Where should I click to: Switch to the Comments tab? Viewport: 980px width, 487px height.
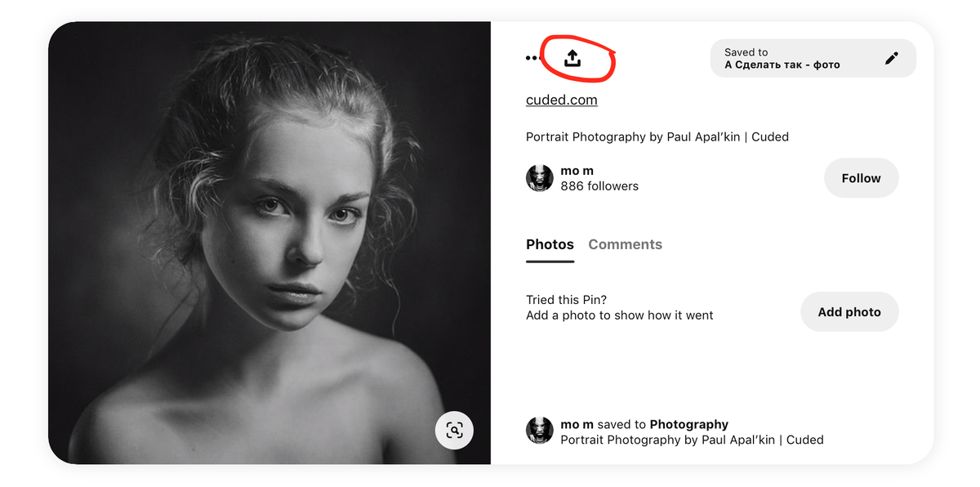click(625, 244)
